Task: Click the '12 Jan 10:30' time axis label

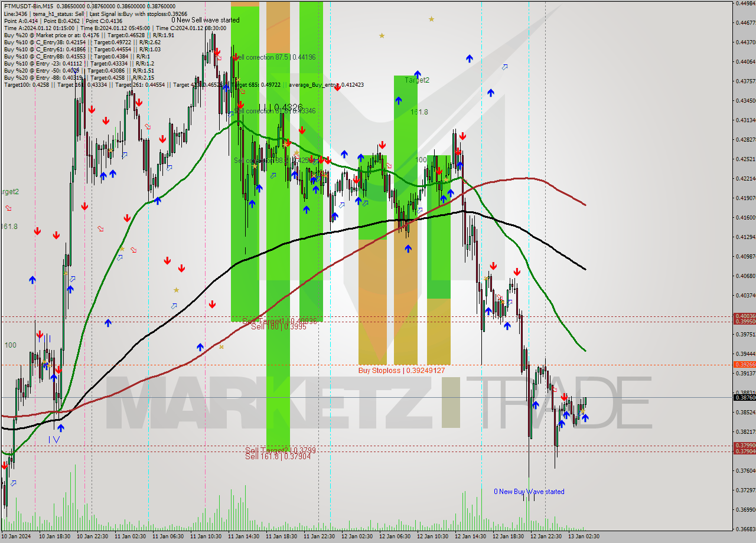Action: (432, 537)
